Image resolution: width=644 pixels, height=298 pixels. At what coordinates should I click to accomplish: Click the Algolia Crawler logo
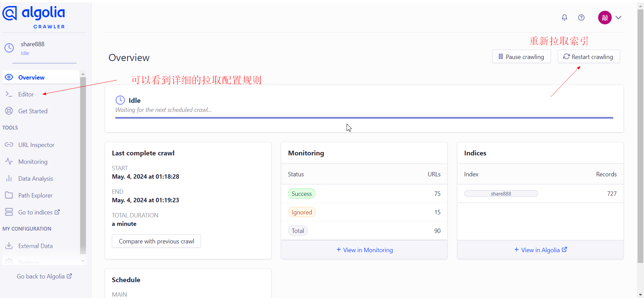coord(34,17)
